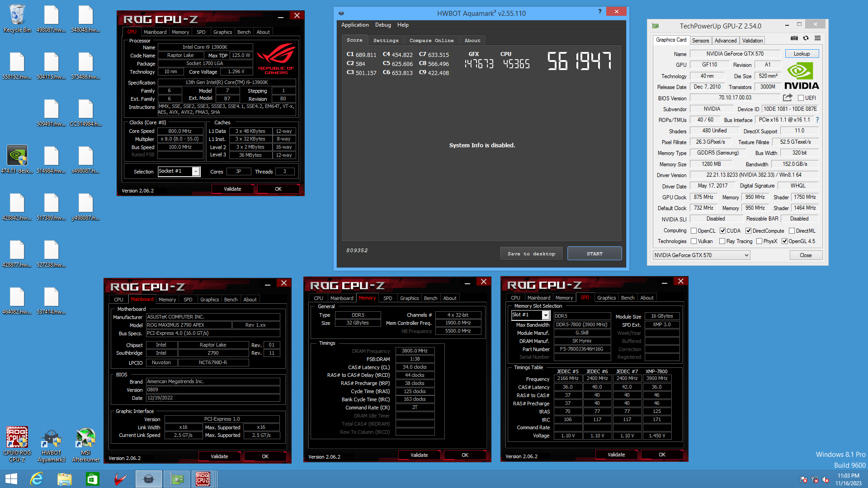868x488 pixels.
Task: Switch to GPU-Z taskbar button
Action: click(x=177, y=479)
